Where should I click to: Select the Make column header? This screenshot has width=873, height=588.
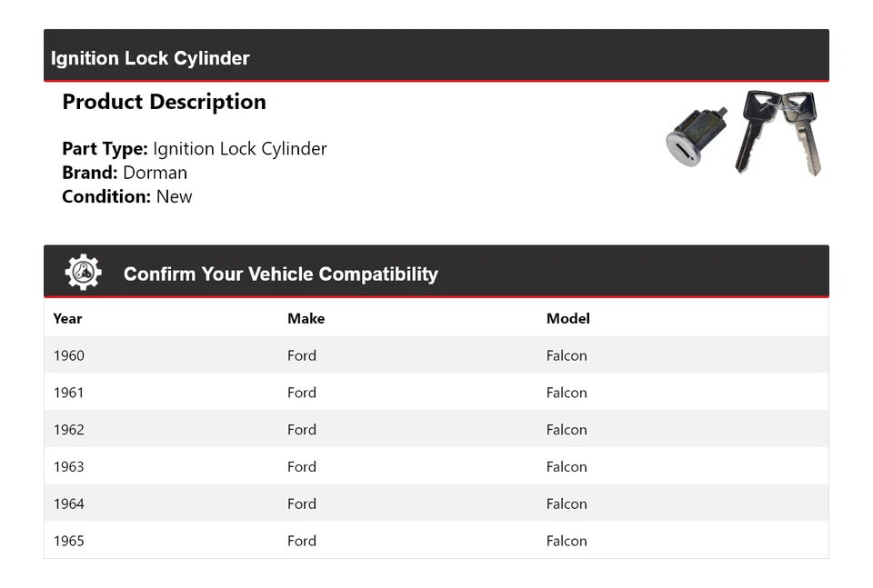306,318
